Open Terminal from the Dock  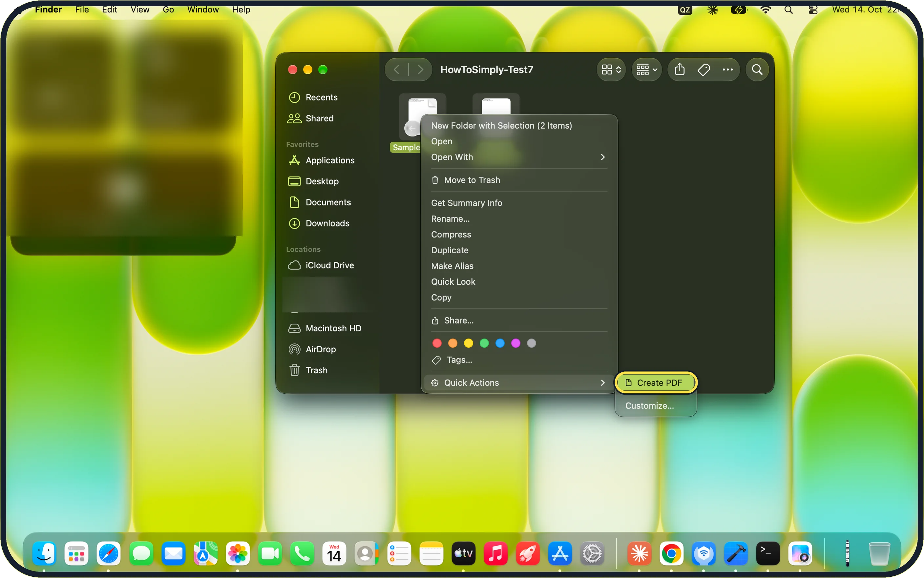[767, 553]
